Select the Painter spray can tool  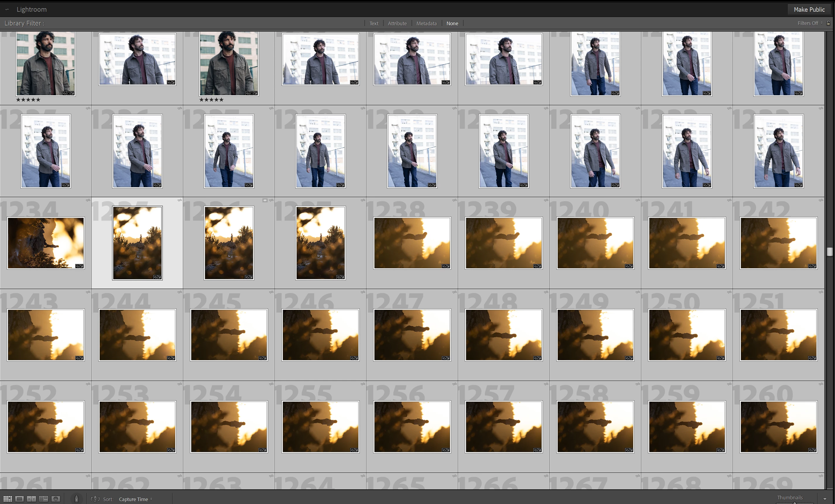click(77, 499)
